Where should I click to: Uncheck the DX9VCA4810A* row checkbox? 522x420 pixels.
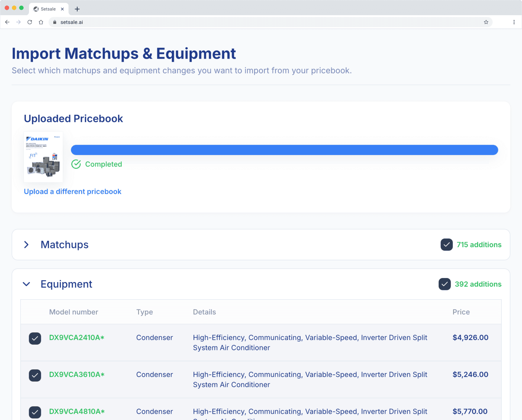(35, 412)
